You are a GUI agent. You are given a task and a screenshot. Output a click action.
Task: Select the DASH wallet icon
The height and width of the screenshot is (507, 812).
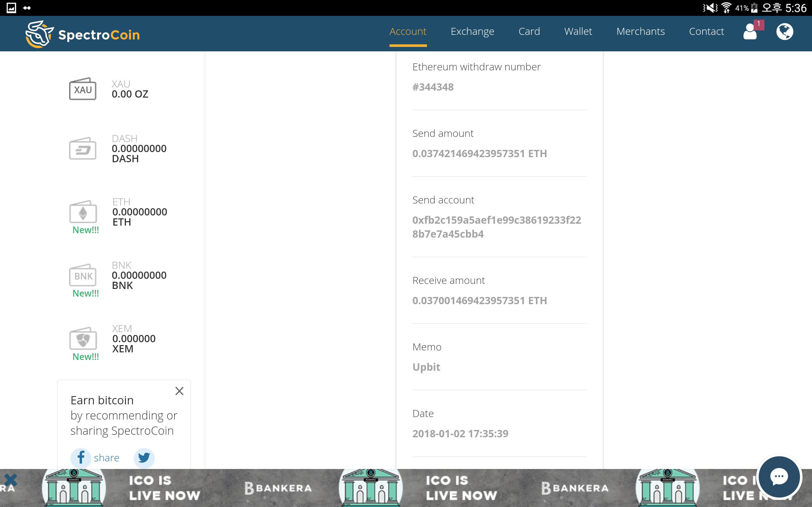pyautogui.click(x=82, y=149)
